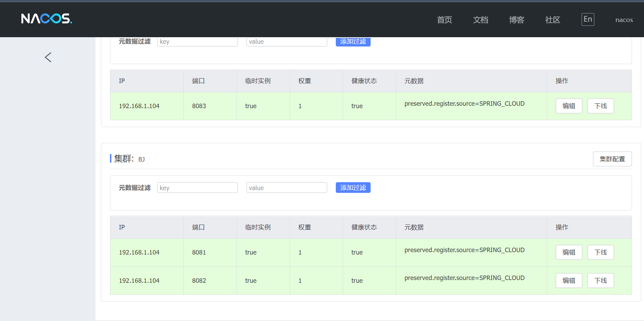Collapse sidebar with back chevron arrow

[48, 57]
